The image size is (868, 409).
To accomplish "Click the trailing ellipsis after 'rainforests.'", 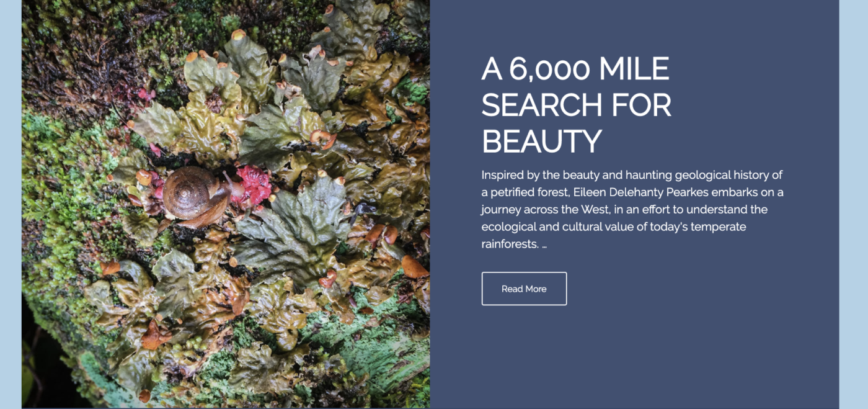I will click(544, 245).
